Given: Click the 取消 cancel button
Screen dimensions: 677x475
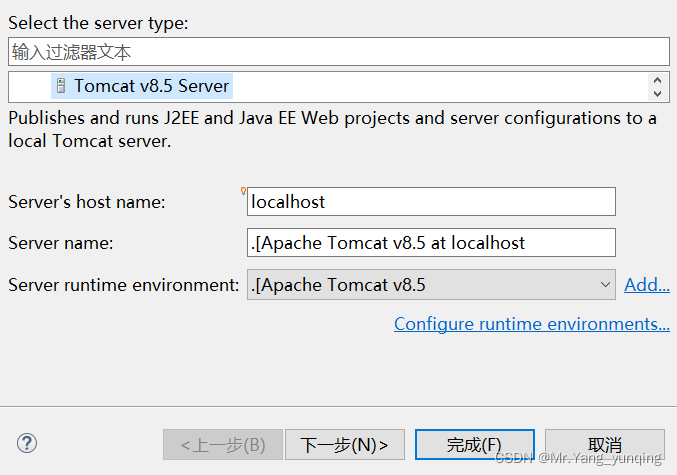Looking at the screenshot, I should (x=604, y=444).
